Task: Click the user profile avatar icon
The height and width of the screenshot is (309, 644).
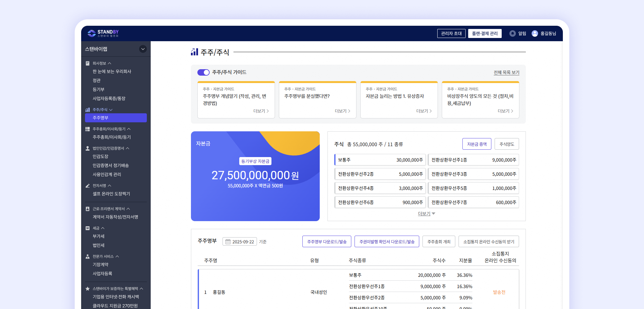Action: pos(535,33)
